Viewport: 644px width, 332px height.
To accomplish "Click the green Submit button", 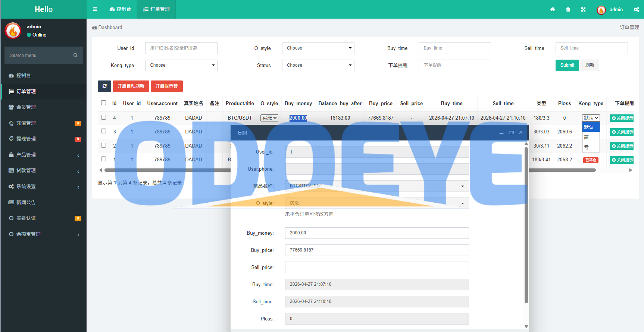I will coord(567,65).
